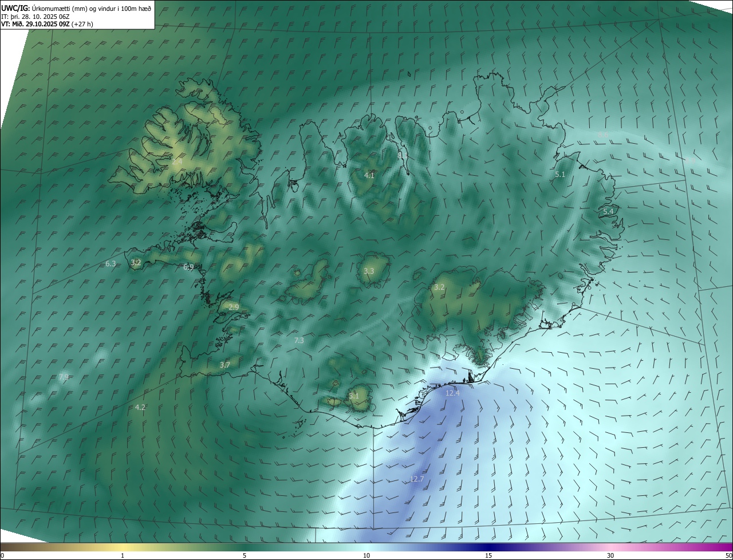Image resolution: width=733 pixels, height=560 pixels.
Task: Click the map value "3.1"
Action: 354,396
